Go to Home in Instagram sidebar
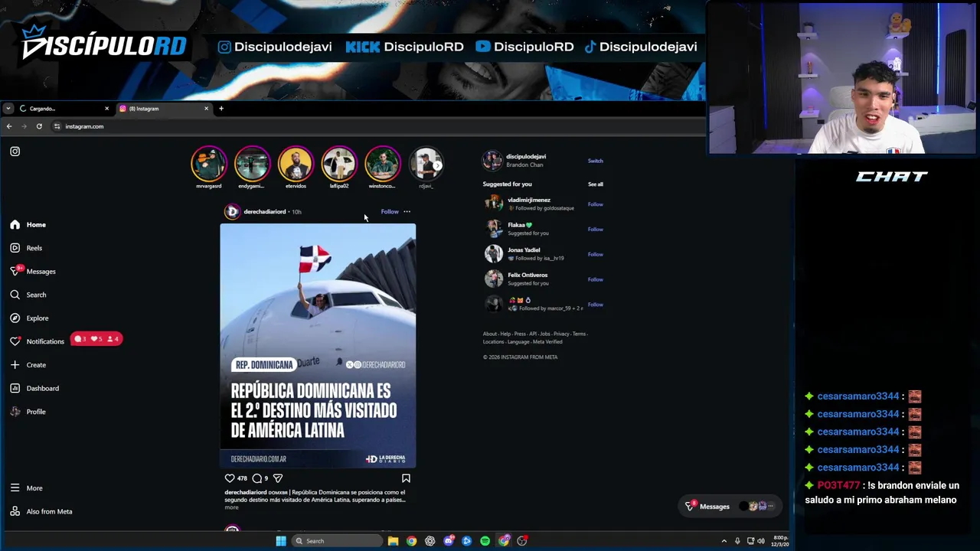The height and width of the screenshot is (551, 980). pos(28,225)
